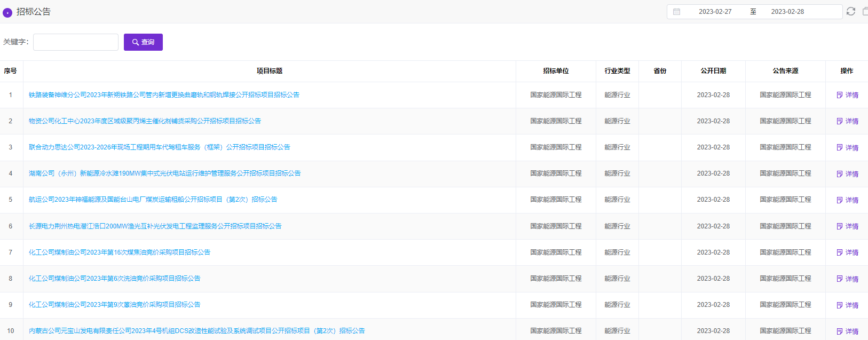Open the 湖南公司（永州）光伏电站 tender link

[164, 173]
